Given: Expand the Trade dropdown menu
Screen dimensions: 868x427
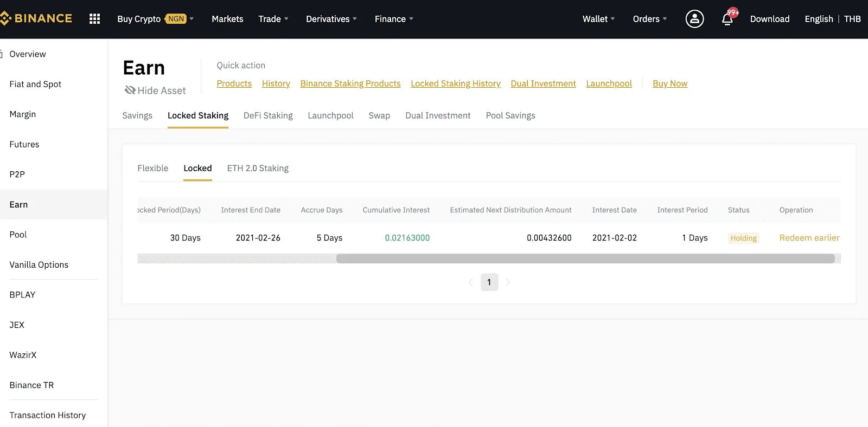Looking at the screenshot, I should pos(273,19).
